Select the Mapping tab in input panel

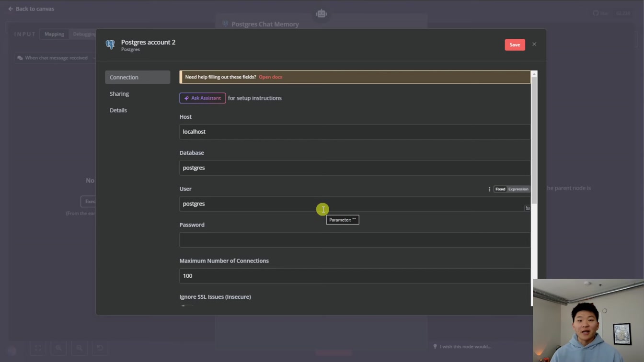(54, 34)
